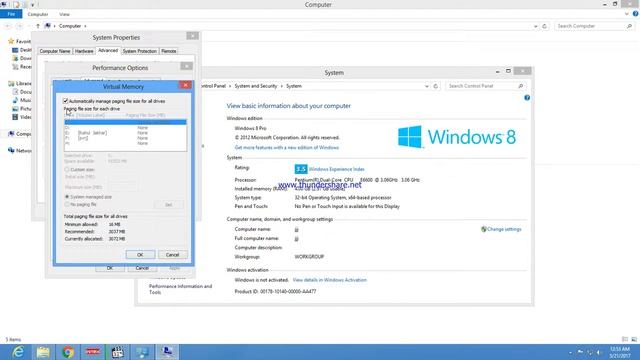This screenshot has width=640, height=360.
Task: Click the Search Computer magnifier icon
Action: (x=629, y=26)
